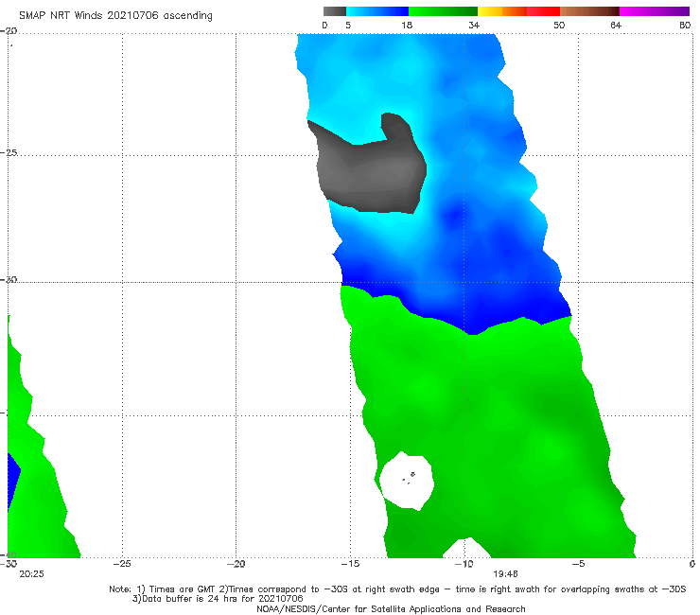Click the color bar label '18'
This screenshot has height=615, width=700.
pyautogui.click(x=407, y=26)
